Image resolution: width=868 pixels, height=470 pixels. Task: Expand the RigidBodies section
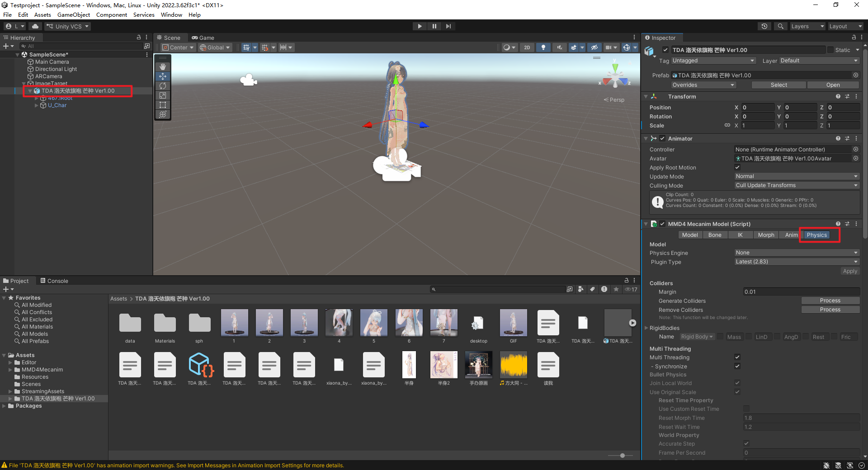[646, 328]
